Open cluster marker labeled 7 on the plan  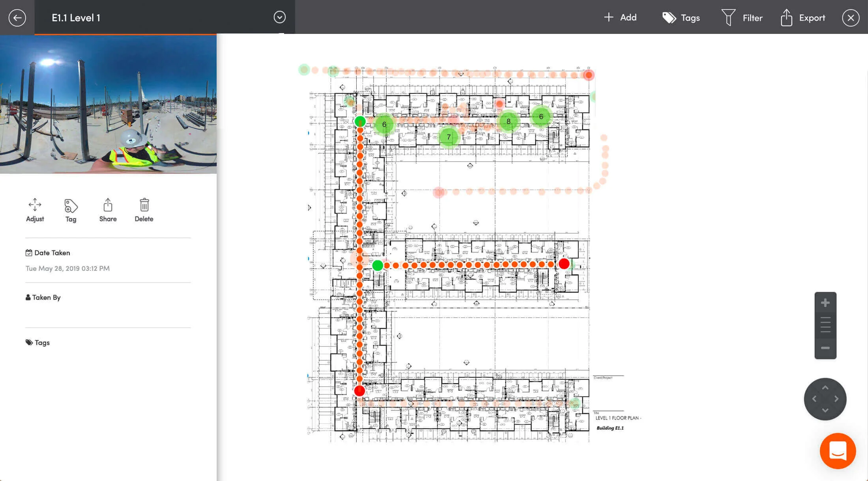coord(448,137)
